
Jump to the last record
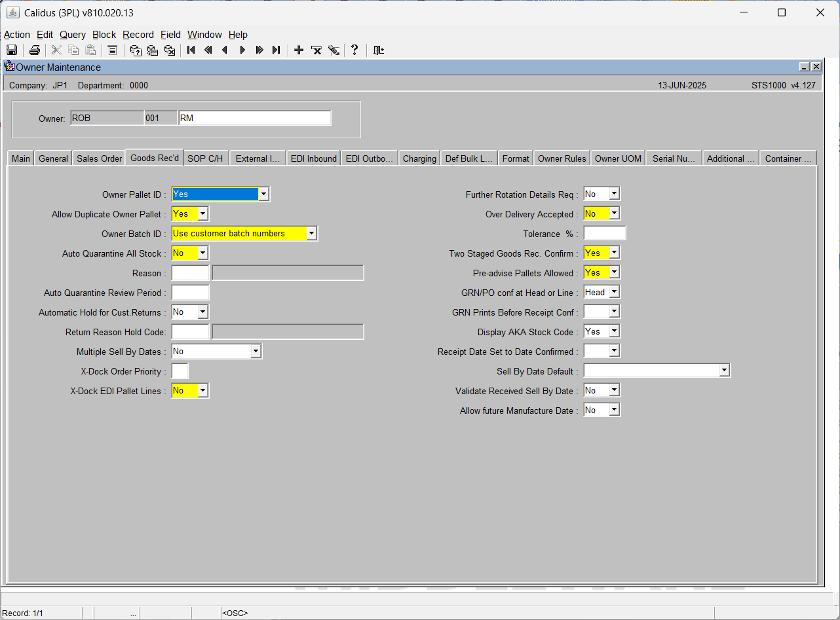pyautogui.click(x=277, y=50)
